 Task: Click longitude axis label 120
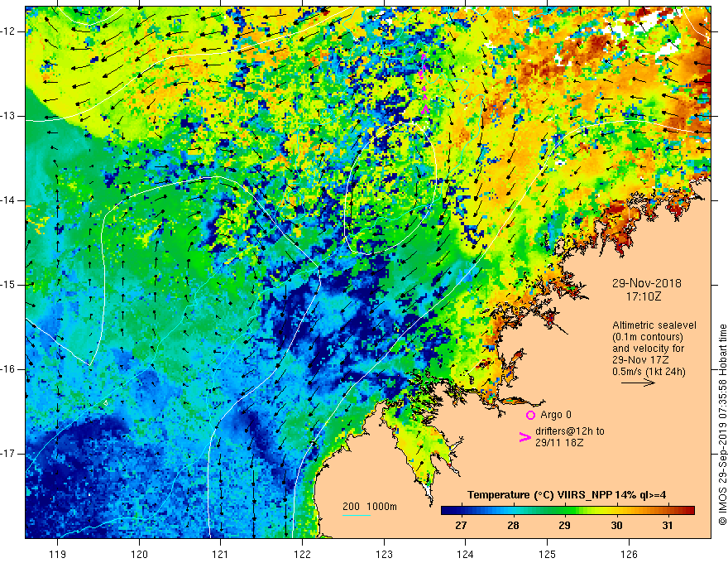click(139, 554)
